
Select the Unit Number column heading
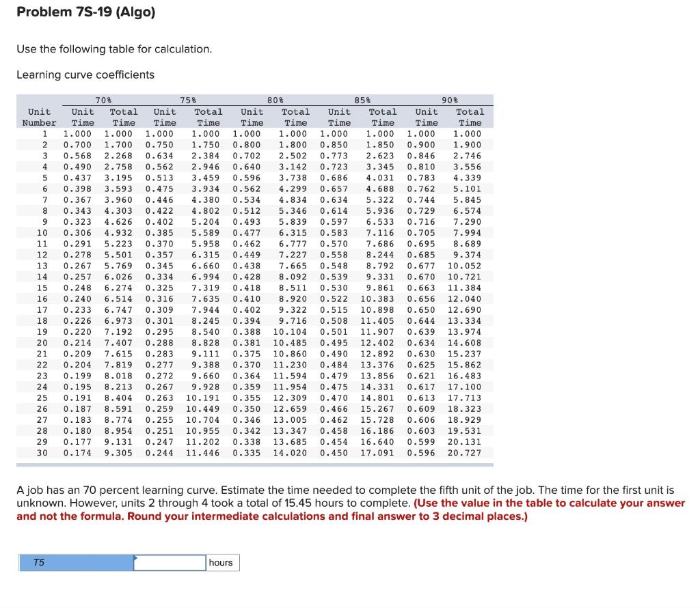pos(38,117)
